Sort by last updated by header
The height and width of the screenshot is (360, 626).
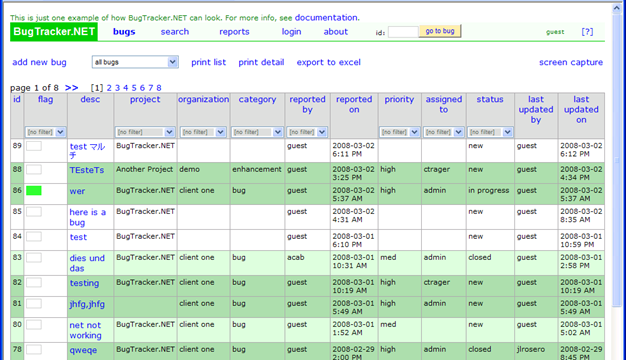click(536, 109)
